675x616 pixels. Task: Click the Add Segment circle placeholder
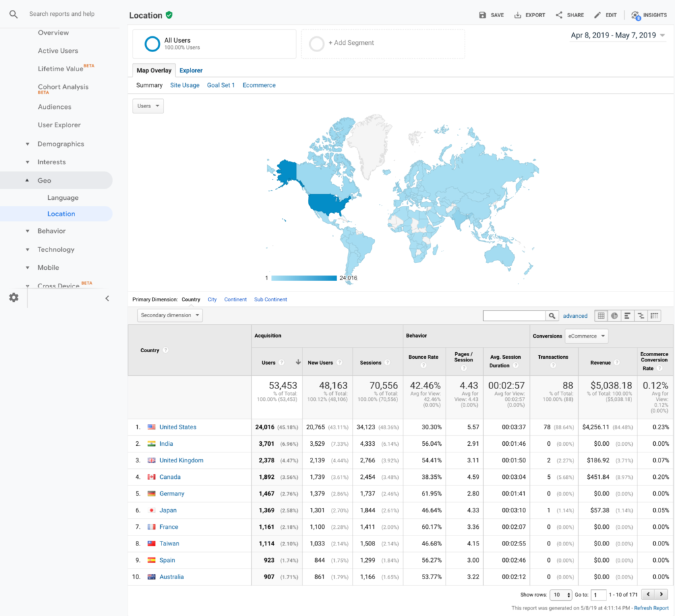point(316,44)
